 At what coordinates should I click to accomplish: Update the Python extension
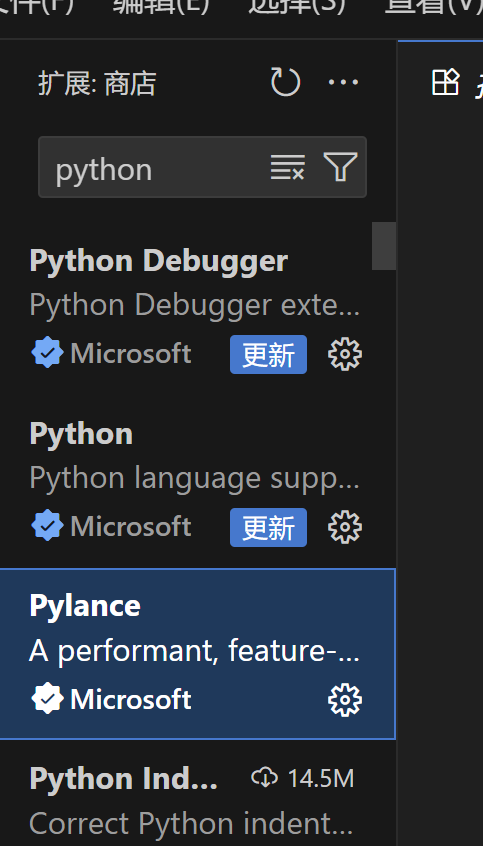pos(268,527)
